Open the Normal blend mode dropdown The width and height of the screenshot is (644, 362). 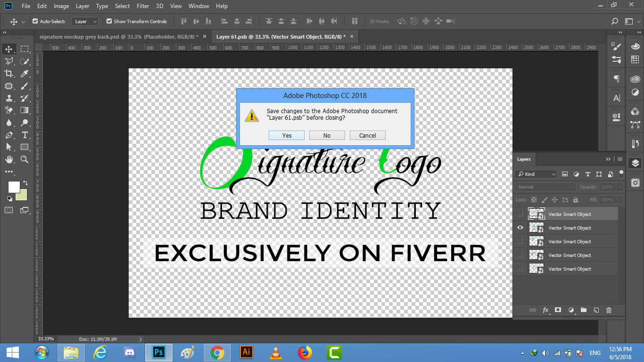pyautogui.click(x=545, y=187)
